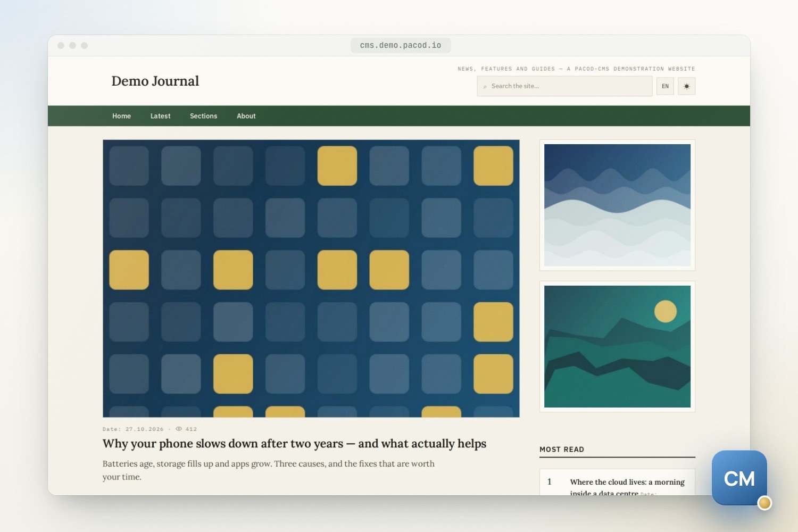The width and height of the screenshot is (798, 532).
Task: Open 'Where the cloud lives' most read article
Action: [x=627, y=487]
